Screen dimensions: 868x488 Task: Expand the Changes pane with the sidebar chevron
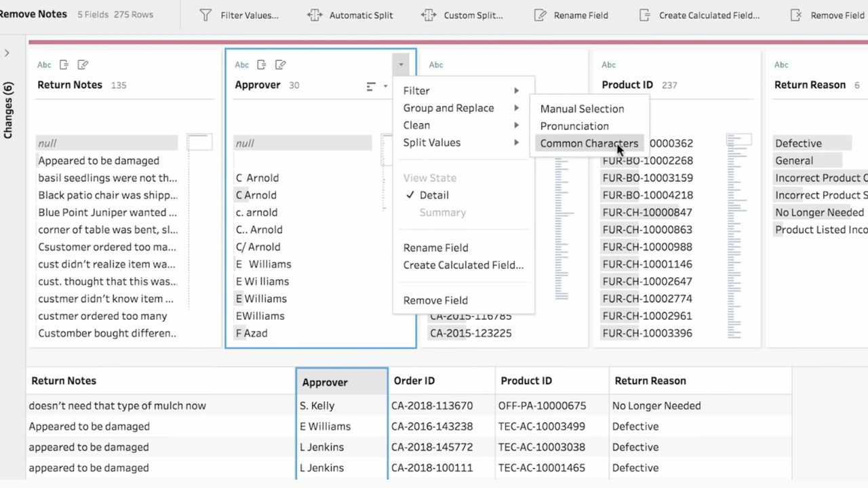[7, 52]
